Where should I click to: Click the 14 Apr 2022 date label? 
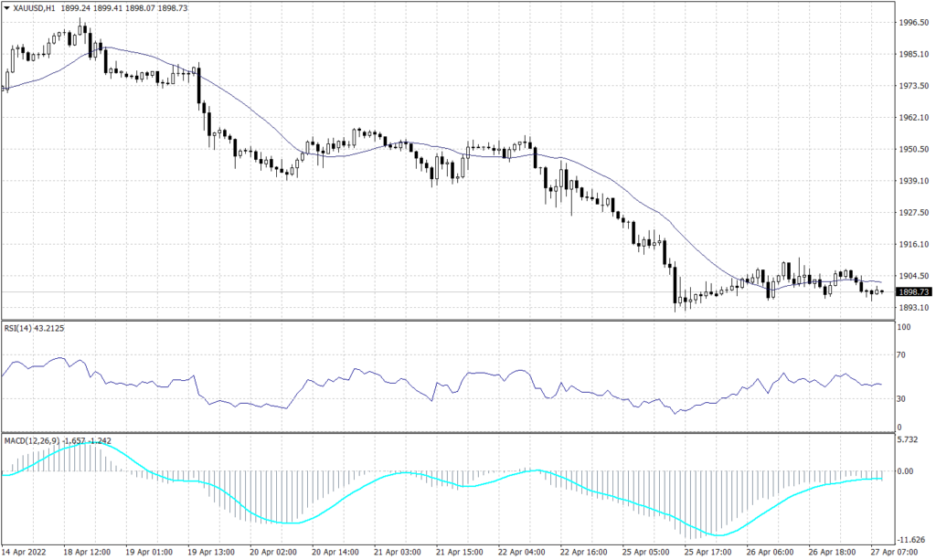[27, 553]
